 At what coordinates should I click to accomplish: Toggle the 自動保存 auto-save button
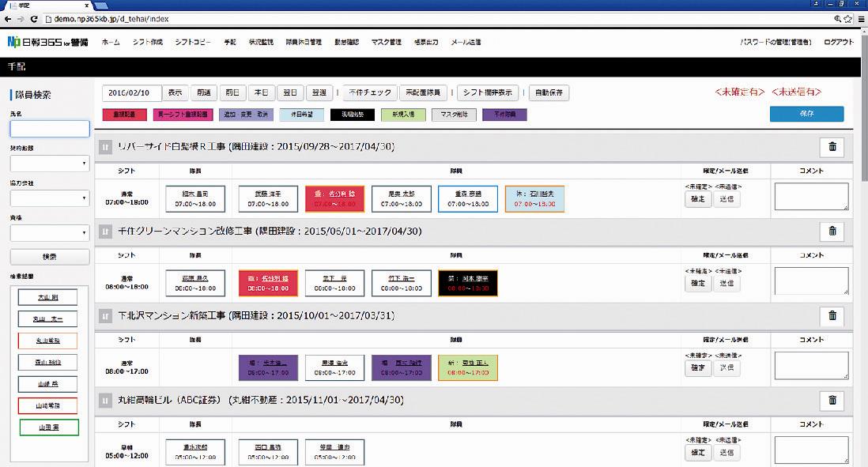point(549,92)
